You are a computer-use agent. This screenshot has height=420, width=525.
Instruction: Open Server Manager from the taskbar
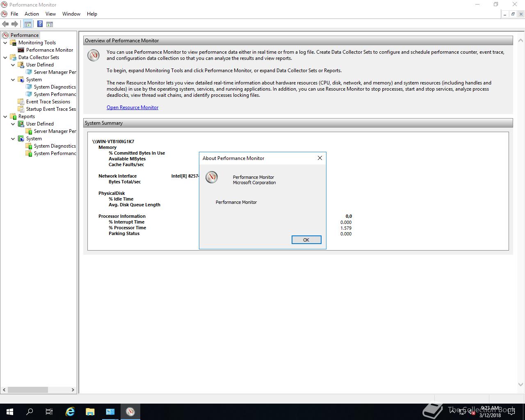tap(110, 412)
